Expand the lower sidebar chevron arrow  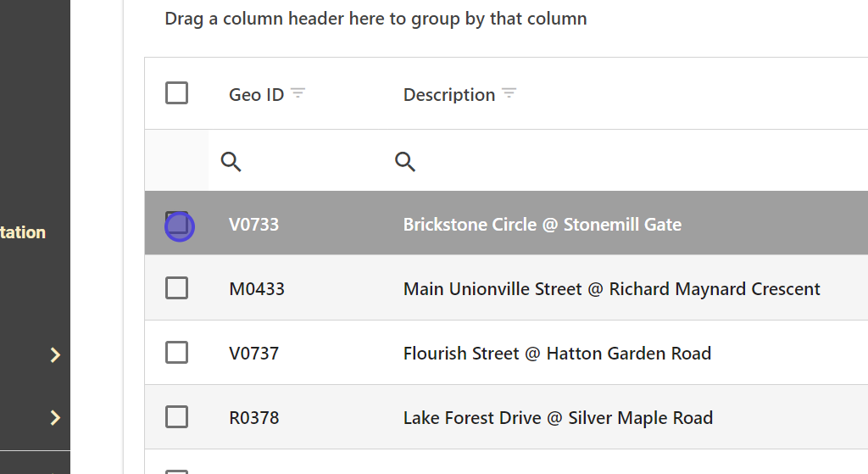[x=55, y=417]
